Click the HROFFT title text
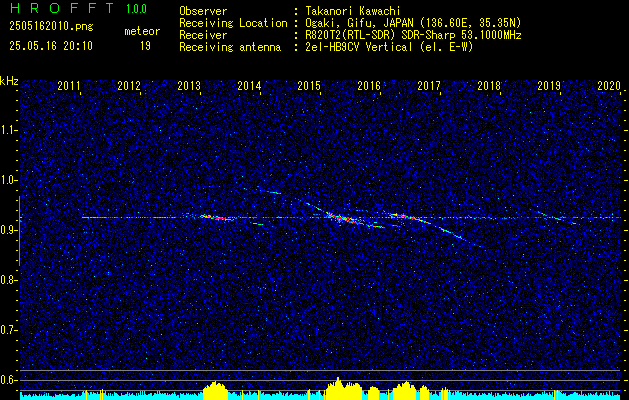Viewport: 629px width, 400px height. coord(62,8)
